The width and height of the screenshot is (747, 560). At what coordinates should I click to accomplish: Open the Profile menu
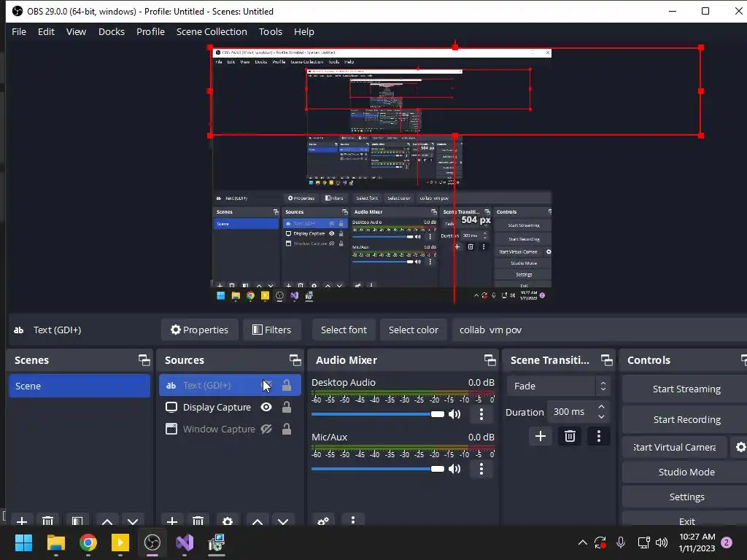click(150, 31)
